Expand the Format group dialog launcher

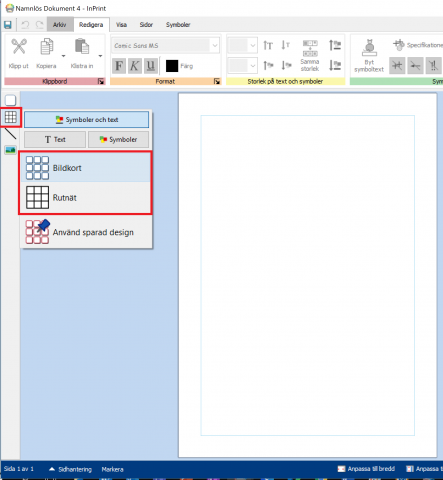click(217, 81)
